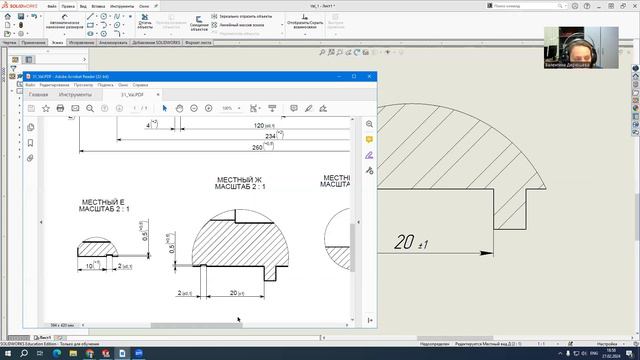
Task: Open the Undo dropdown arrow in SolidWorks
Action: 40,16
